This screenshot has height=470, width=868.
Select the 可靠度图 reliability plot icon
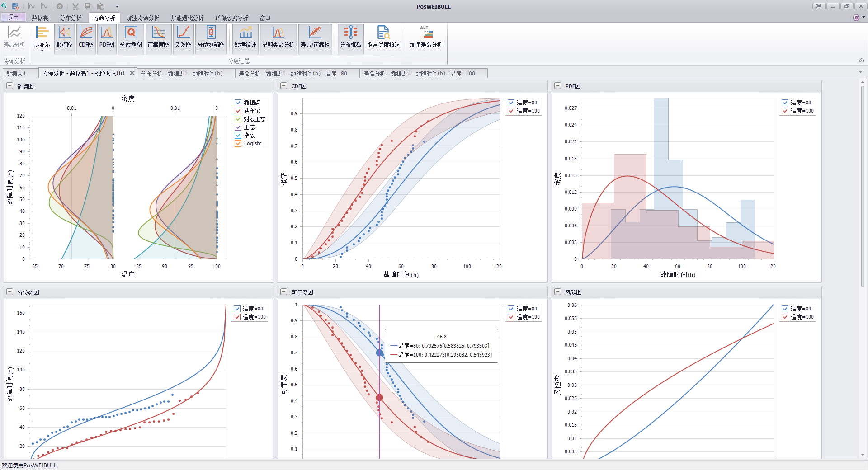(158, 37)
